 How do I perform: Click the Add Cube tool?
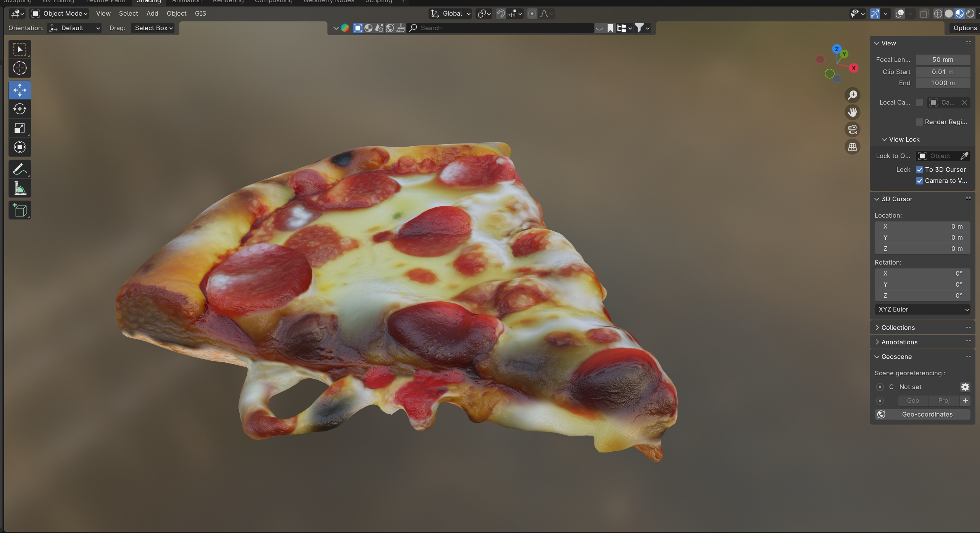click(19, 210)
